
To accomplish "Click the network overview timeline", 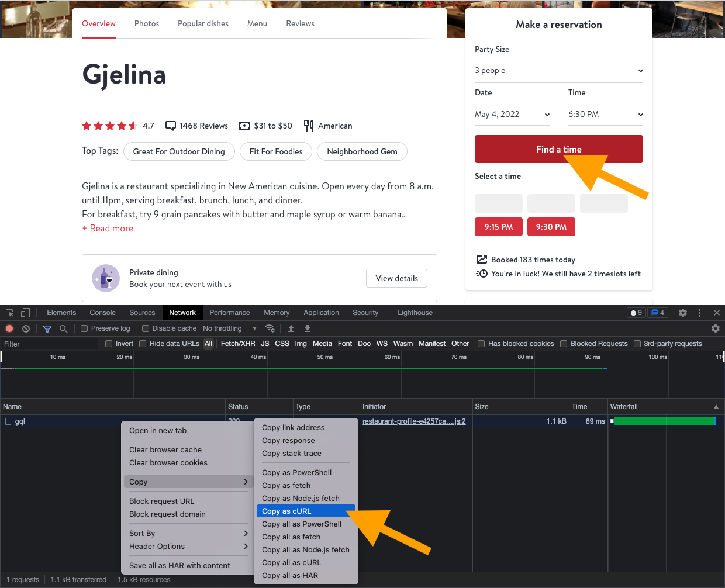I will click(362, 375).
